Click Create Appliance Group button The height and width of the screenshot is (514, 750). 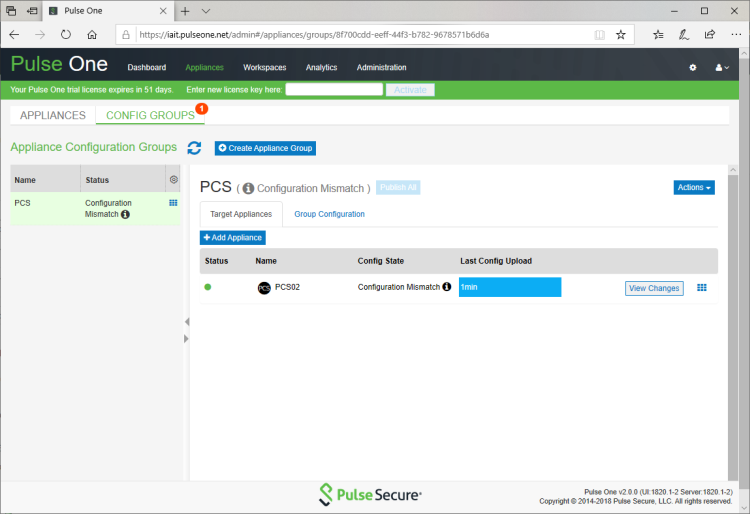pyautogui.click(x=265, y=148)
